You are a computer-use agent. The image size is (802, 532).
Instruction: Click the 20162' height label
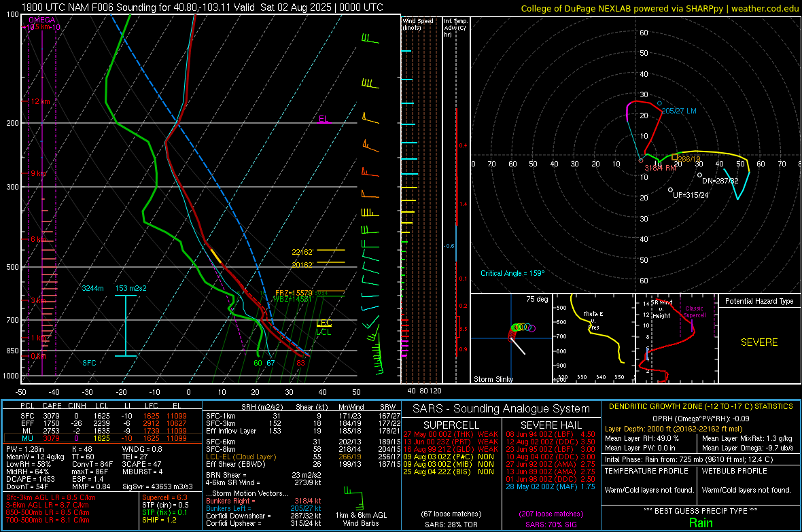[x=302, y=265]
